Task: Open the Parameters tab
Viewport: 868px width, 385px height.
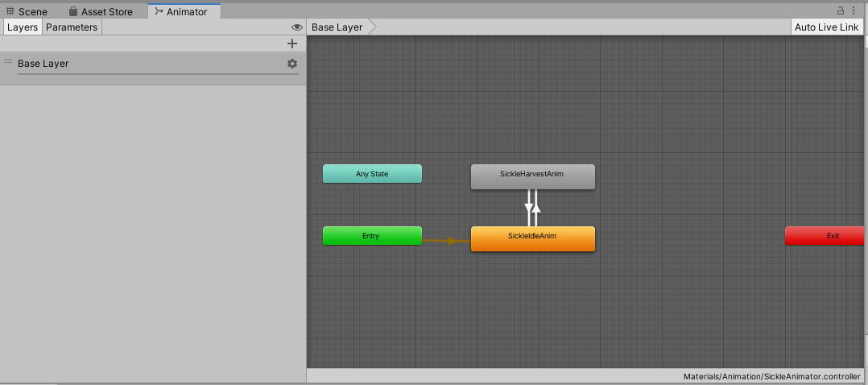Action: pos(72,27)
